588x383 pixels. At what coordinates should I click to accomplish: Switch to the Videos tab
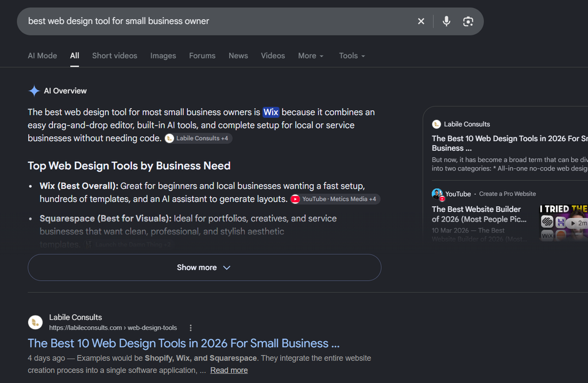[x=273, y=56]
